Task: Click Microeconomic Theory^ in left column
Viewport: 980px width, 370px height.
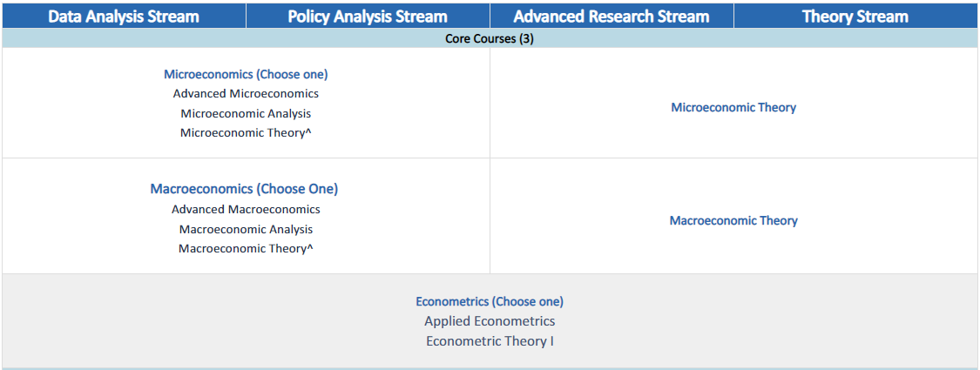Action: [246, 132]
